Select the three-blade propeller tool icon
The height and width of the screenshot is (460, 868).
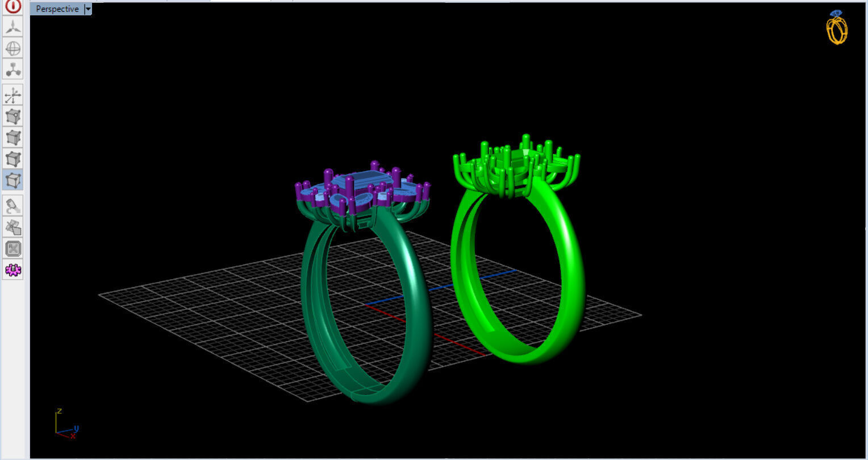click(13, 27)
